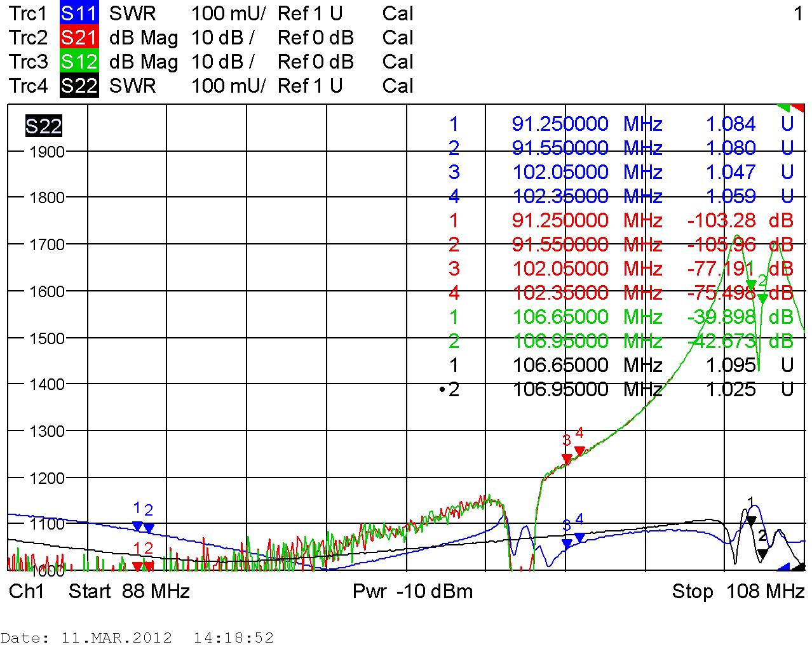
Task: Click blue marker 1 on the S11 trace
Action: tap(137, 526)
